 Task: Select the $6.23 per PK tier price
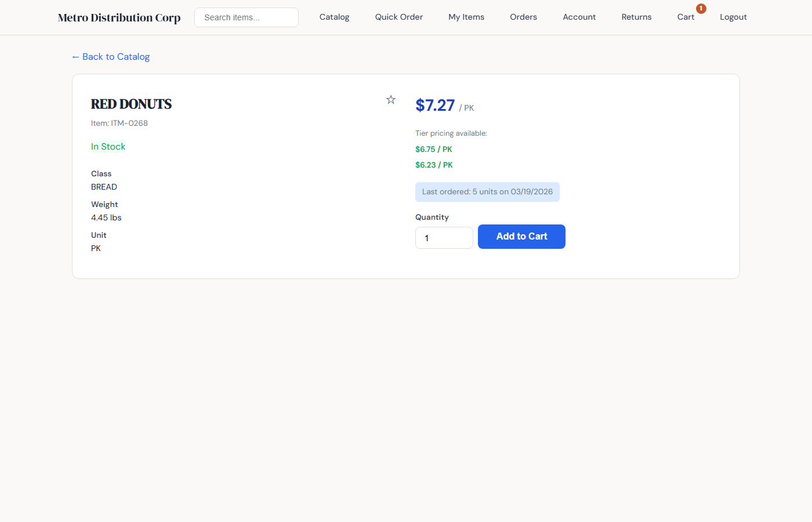tap(433, 165)
